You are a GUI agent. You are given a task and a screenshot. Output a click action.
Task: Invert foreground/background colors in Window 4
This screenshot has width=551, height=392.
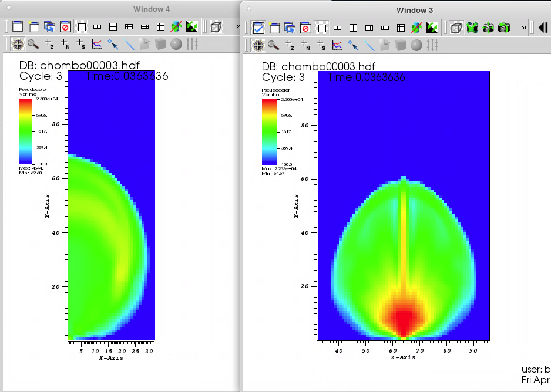click(192, 26)
